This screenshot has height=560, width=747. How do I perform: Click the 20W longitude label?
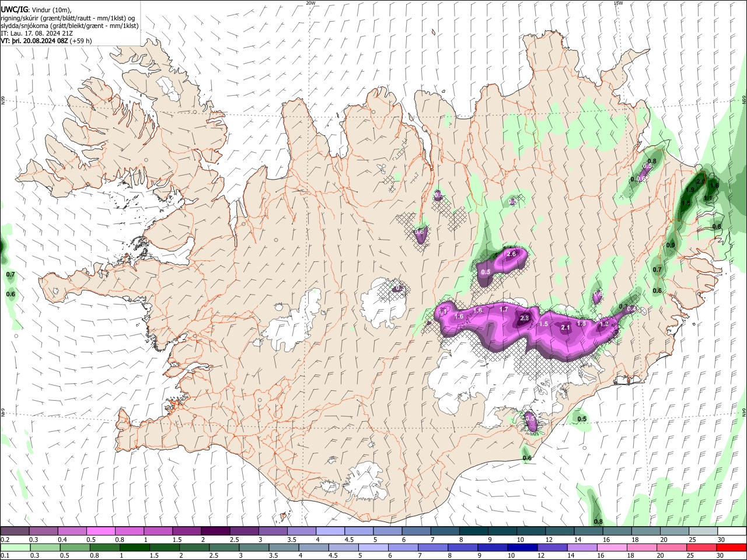[x=310, y=3]
